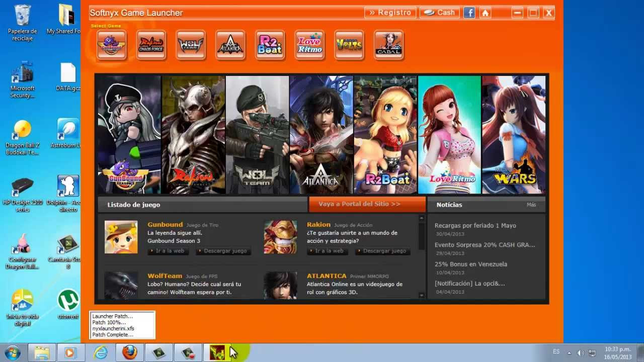Open Firefox from the taskbar

pyautogui.click(x=130, y=352)
